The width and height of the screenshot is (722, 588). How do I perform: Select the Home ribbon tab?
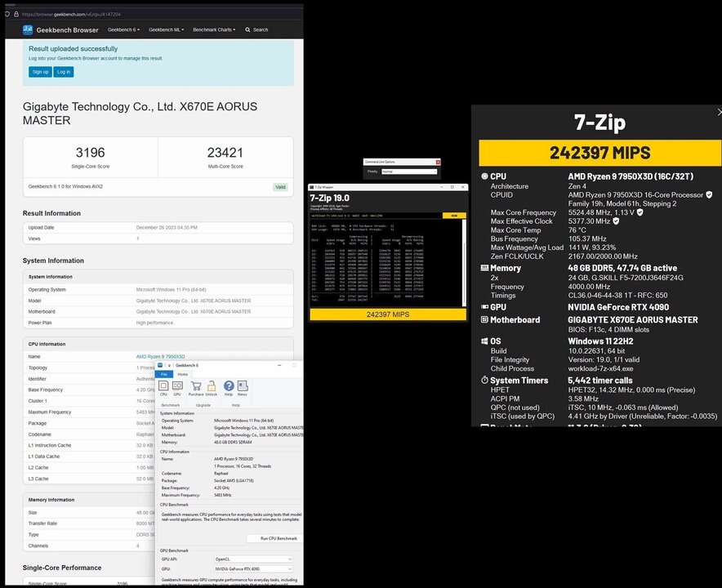tap(182, 374)
